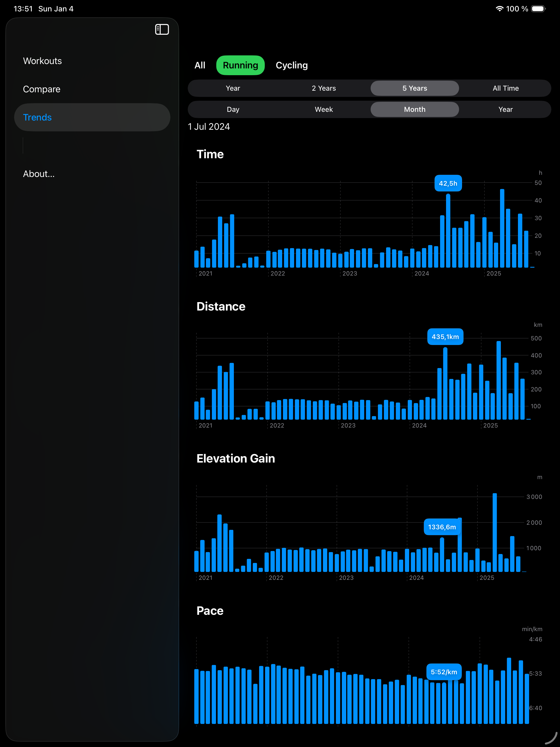The width and height of the screenshot is (560, 747).
Task: Click the Wi-Fi status icon
Action: point(500,9)
